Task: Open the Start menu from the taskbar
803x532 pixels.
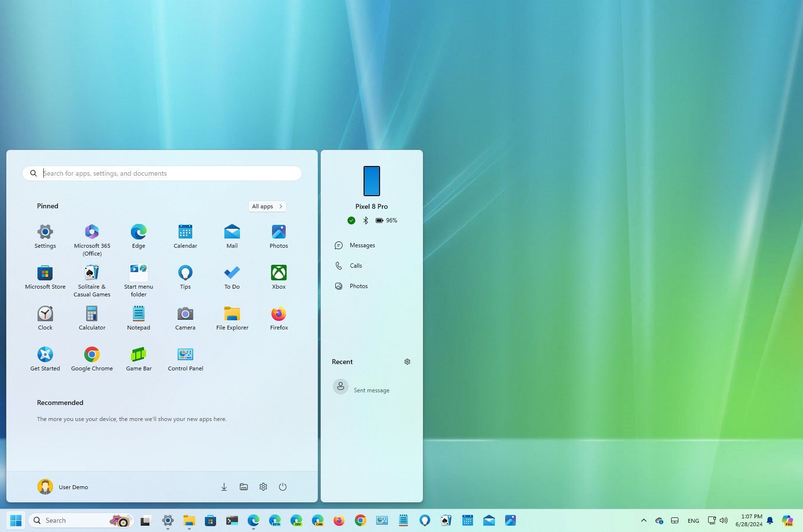Action: point(15,520)
